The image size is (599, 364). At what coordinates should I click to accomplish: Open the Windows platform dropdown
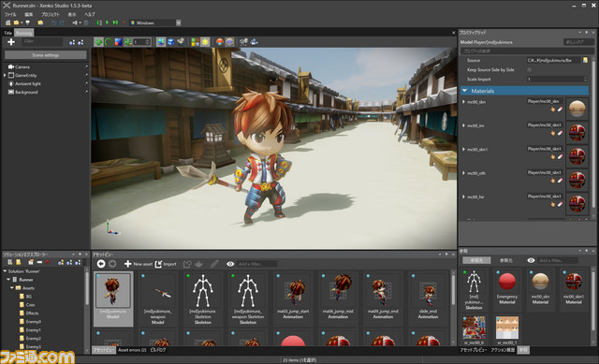[x=179, y=22]
